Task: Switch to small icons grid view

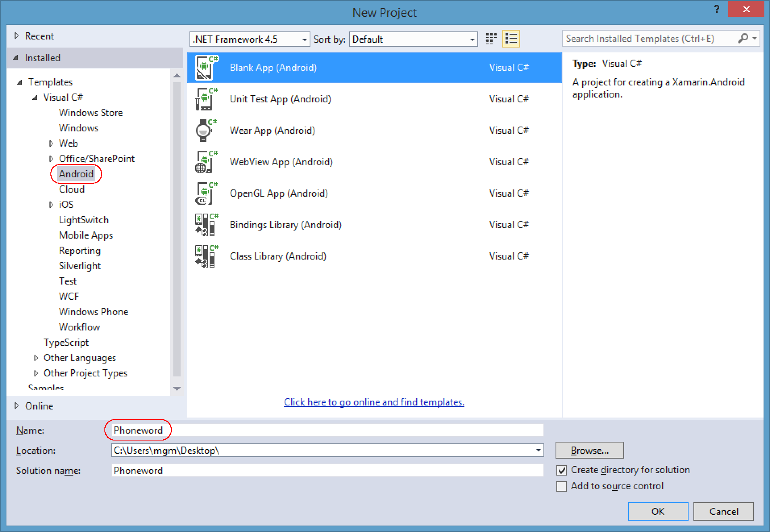Action: click(491, 39)
